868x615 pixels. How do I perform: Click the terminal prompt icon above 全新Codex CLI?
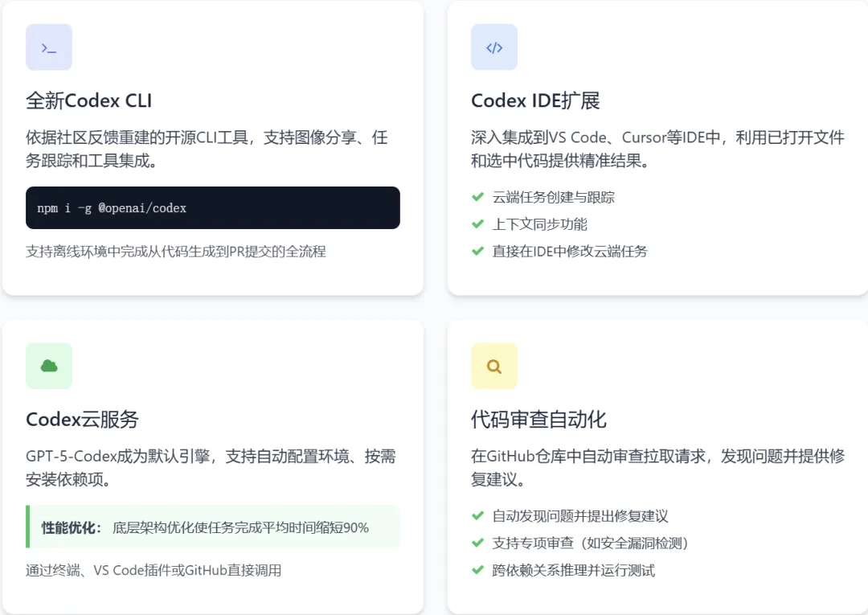tap(49, 47)
